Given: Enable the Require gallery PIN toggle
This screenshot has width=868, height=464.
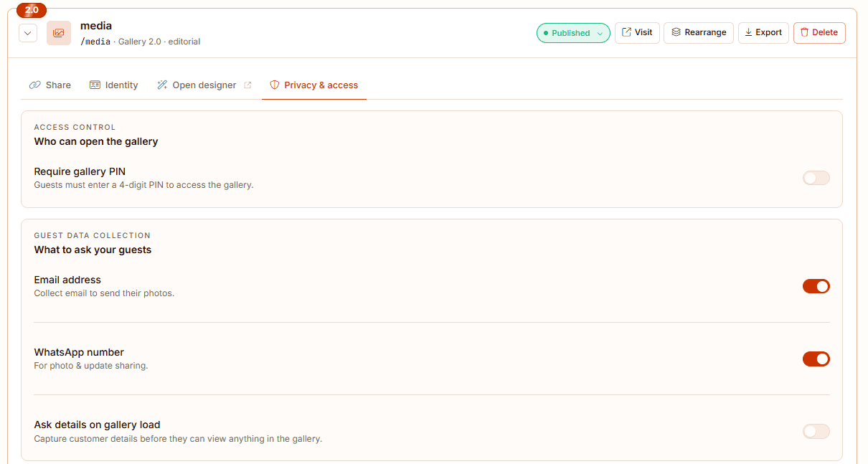Looking at the screenshot, I should pos(816,178).
